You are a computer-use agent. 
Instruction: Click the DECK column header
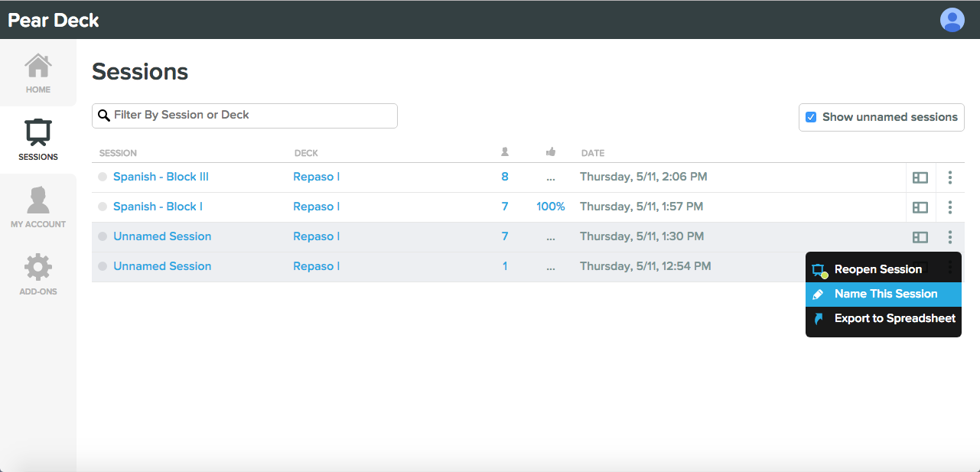pyautogui.click(x=306, y=153)
